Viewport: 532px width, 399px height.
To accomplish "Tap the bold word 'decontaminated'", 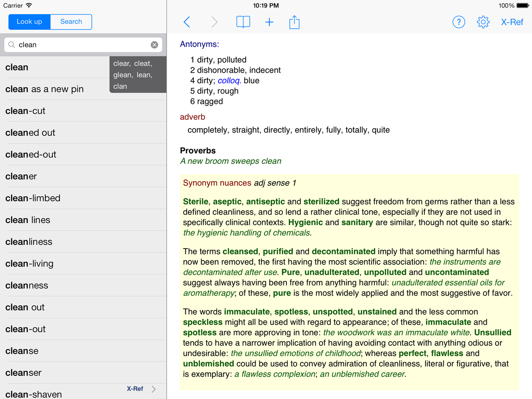I will (x=344, y=251).
